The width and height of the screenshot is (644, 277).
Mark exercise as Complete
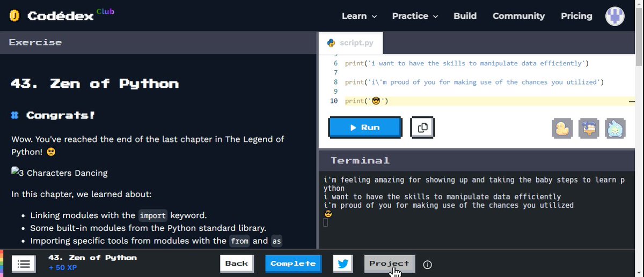[293, 264]
